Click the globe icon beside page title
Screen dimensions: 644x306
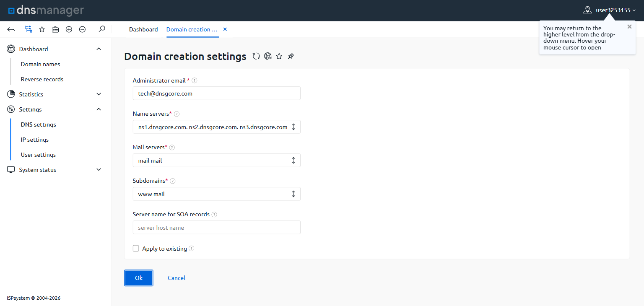point(268,56)
